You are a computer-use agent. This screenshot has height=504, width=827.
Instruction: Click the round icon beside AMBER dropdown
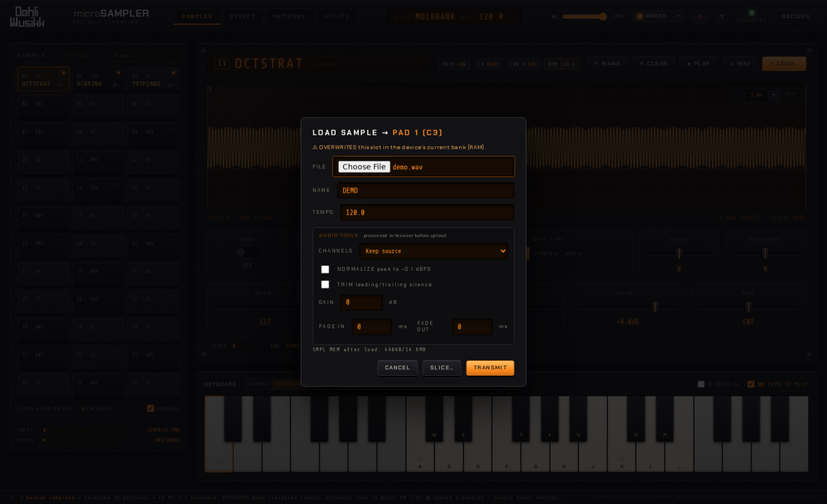coord(700,17)
